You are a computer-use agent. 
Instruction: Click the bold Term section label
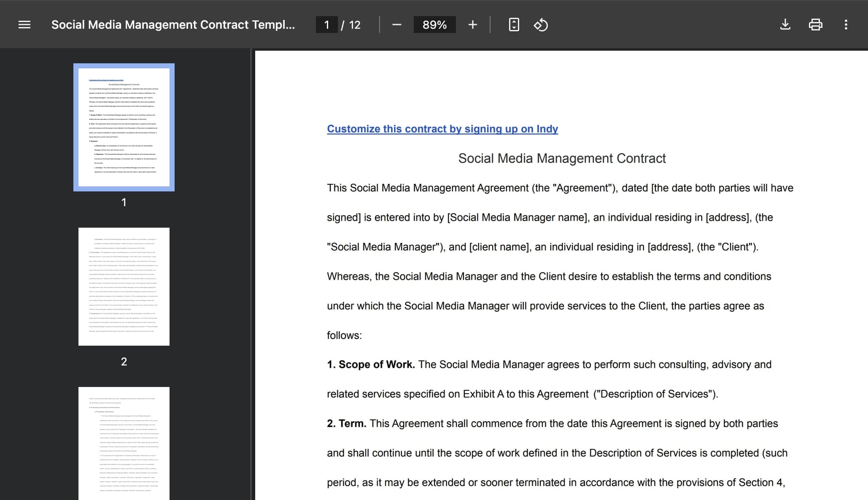[352, 424]
